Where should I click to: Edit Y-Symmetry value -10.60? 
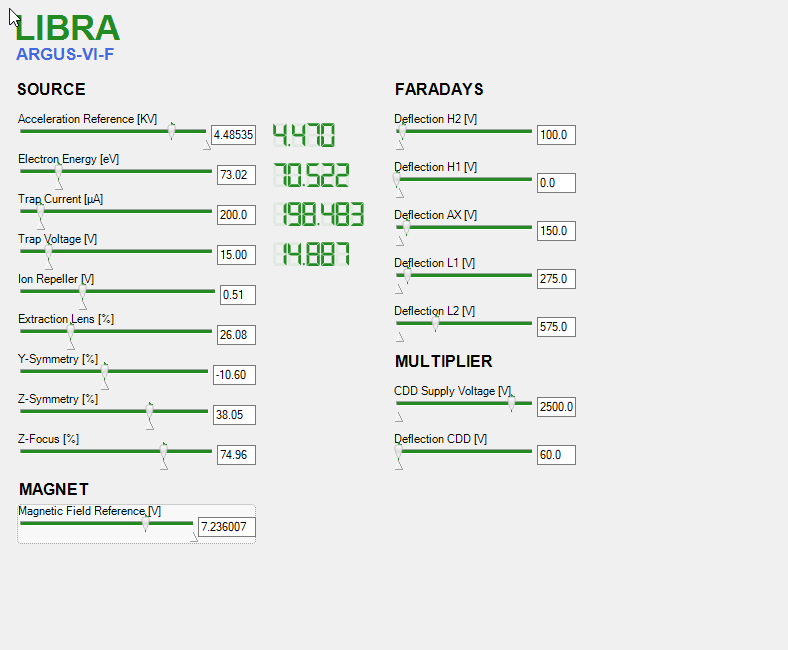pyautogui.click(x=234, y=375)
